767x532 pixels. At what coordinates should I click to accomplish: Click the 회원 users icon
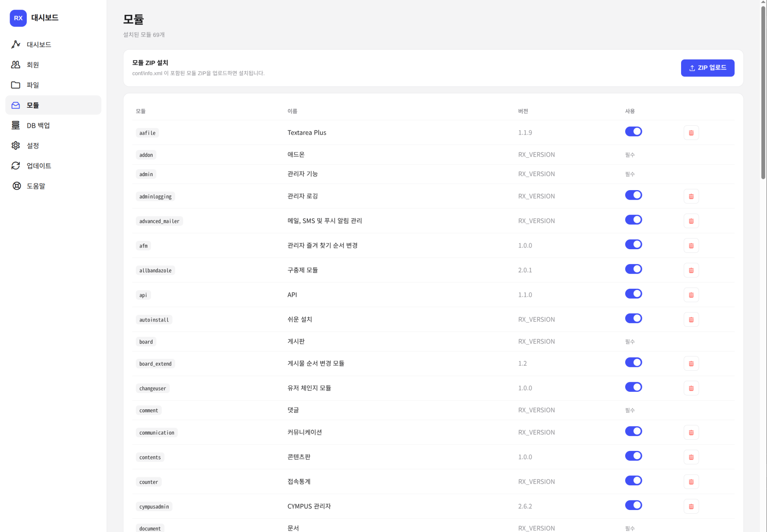click(x=16, y=65)
